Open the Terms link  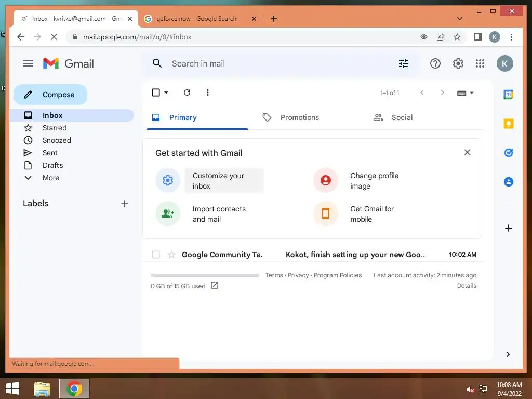(x=274, y=275)
